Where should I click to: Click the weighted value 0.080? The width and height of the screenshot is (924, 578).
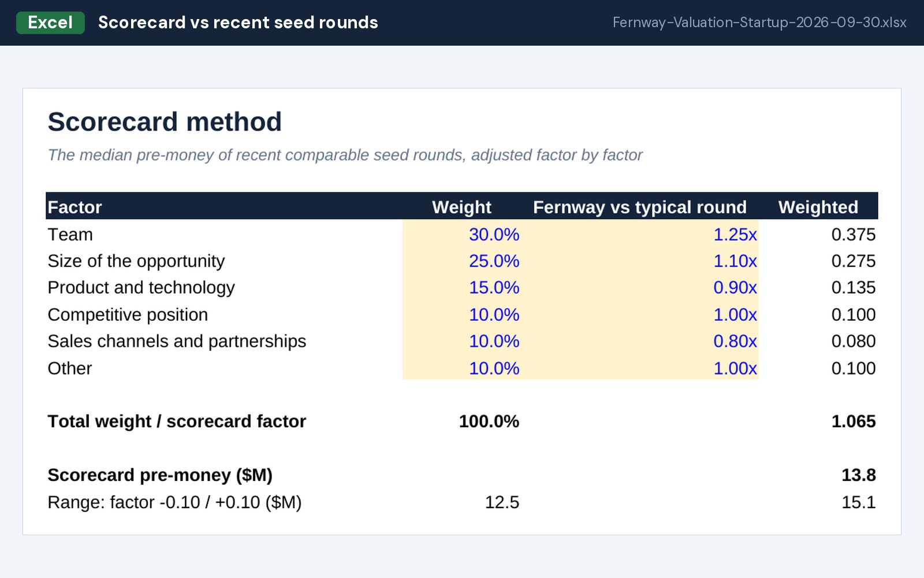click(853, 341)
